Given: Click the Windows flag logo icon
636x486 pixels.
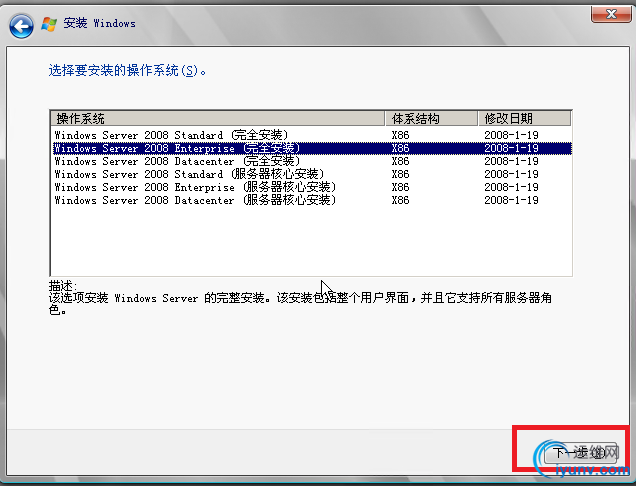Looking at the screenshot, I should pos(49,24).
